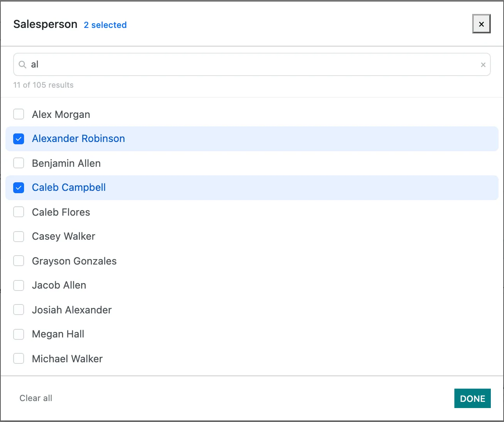Confirm selection with the DONE button
The width and height of the screenshot is (504, 422).
(x=473, y=398)
